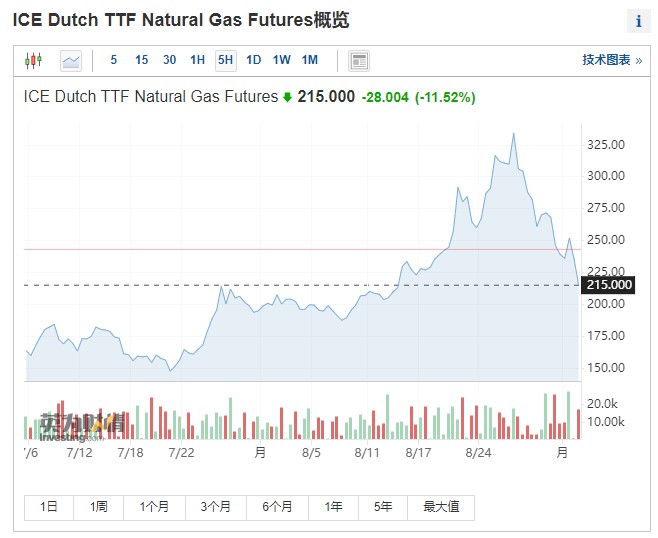Select the 1M interval
This screenshot has width=658, height=538.
coord(309,60)
